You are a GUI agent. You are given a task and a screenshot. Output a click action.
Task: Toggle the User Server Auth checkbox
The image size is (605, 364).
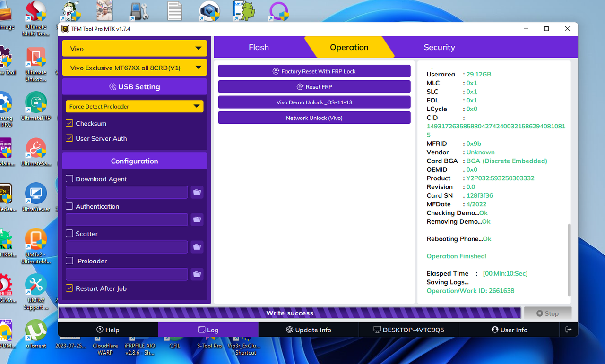coord(69,138)
